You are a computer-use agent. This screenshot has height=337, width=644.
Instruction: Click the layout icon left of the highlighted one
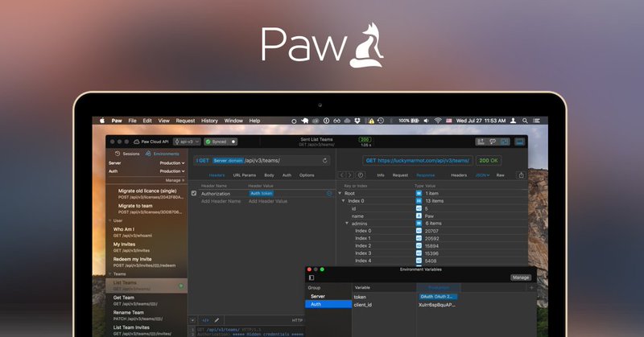505,142
